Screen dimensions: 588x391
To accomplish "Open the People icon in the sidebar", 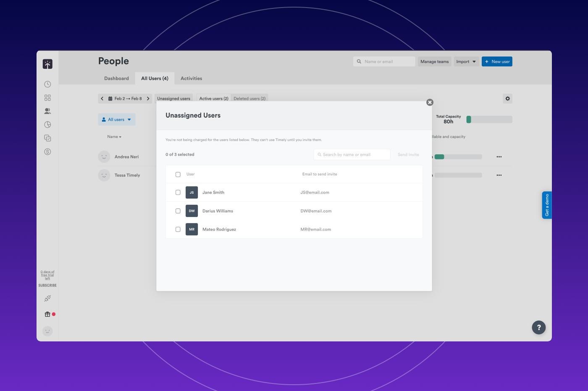I will [47, 111].
